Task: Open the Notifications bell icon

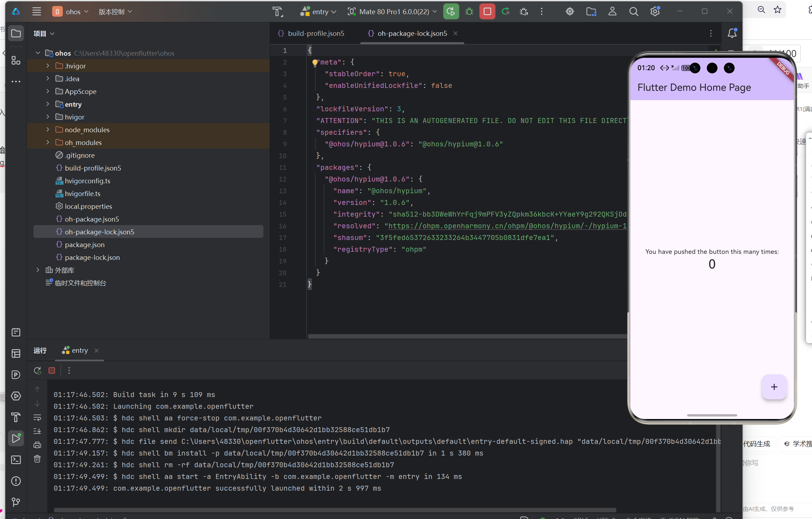Action: coord(732,33)
